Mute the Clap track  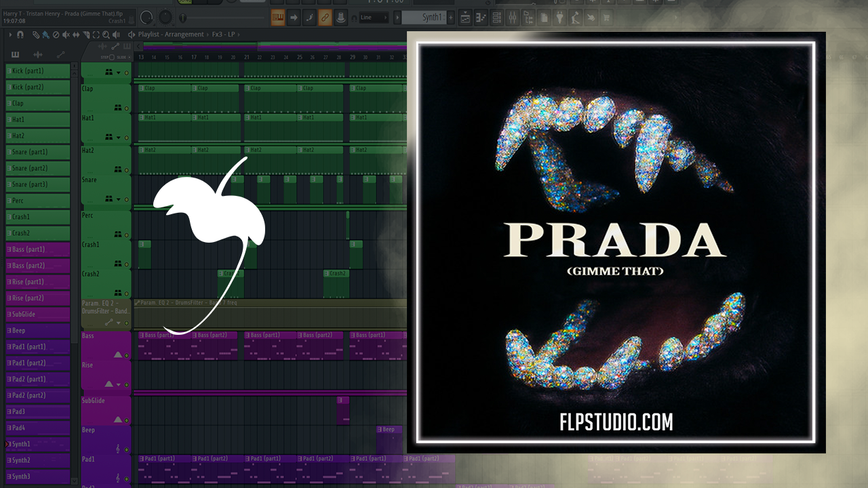click(x=126, y=108)
